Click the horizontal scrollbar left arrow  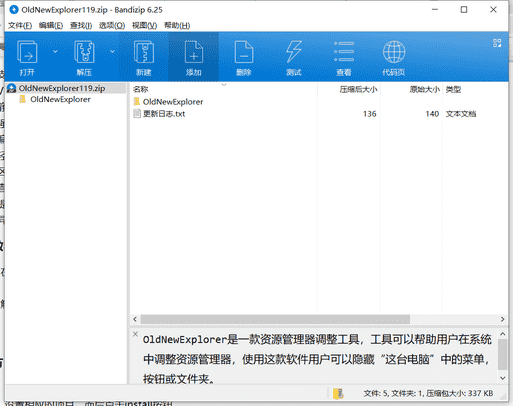[135, 319]
